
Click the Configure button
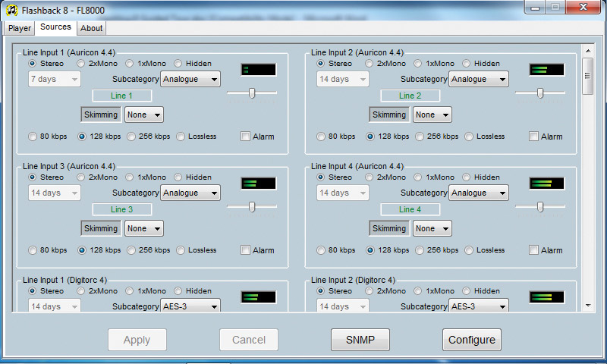pyautogui.click(x=471, y=340)
